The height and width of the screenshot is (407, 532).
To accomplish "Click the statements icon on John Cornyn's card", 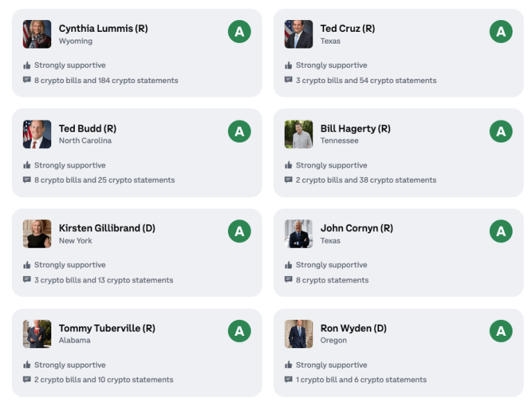I will (288, 280).
